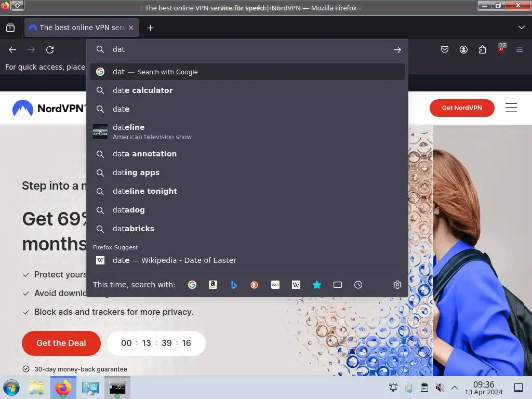Go back with the browser back arrow
Screen dimensions: 532x399
coord(12,50)
